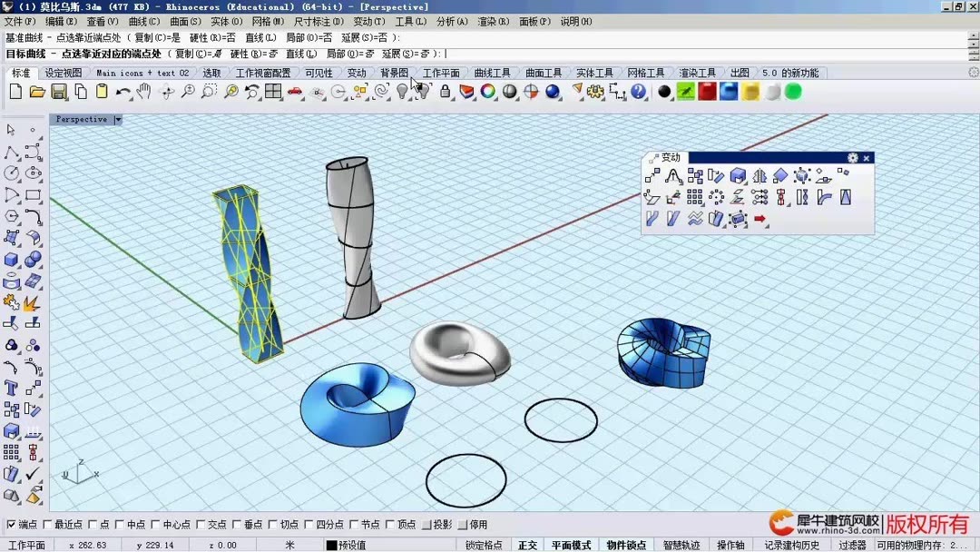This screenshot has width=980, height=552.
Task: Select the Move tool in the 变动 panel
Action: pyautogui.click(x=652, y=174)
